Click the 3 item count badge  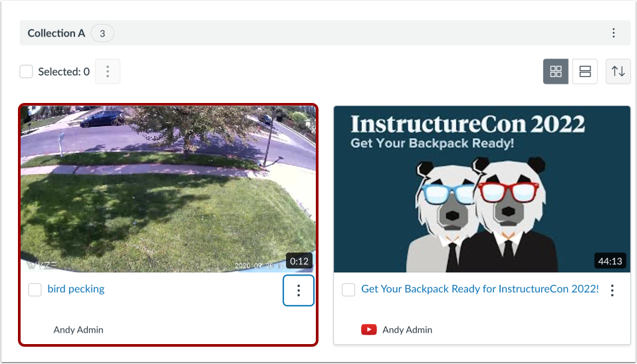tap(102, 33)
